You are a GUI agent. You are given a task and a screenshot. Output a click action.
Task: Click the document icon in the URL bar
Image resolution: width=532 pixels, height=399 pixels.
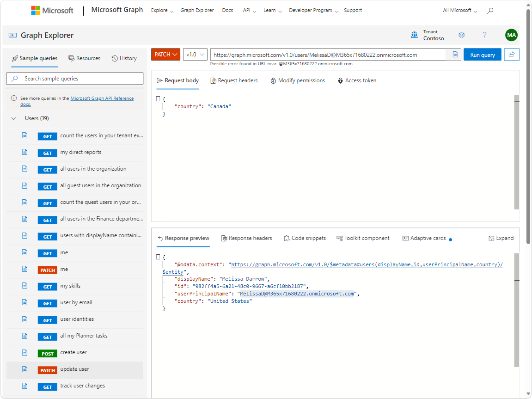tap(455, 55)
